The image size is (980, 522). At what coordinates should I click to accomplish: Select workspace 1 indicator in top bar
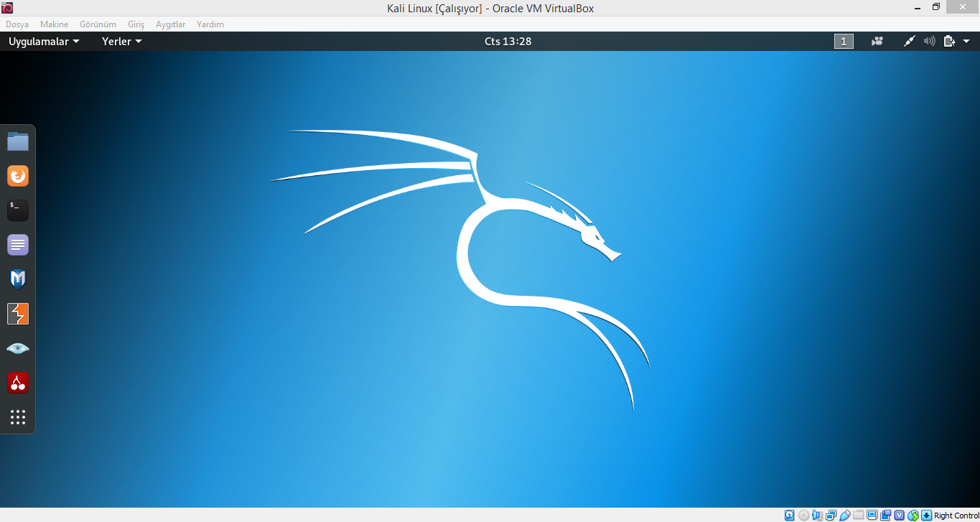[x=844, y=42]
